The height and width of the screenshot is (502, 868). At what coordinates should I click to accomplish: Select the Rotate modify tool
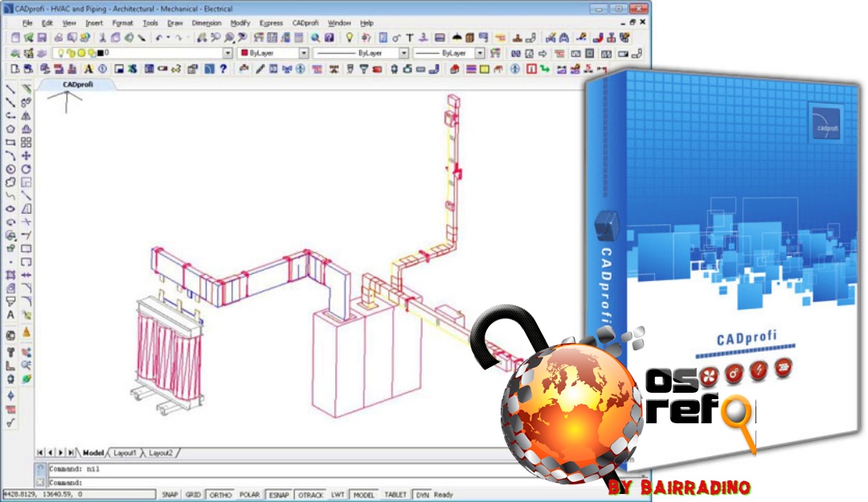point(26,169)
